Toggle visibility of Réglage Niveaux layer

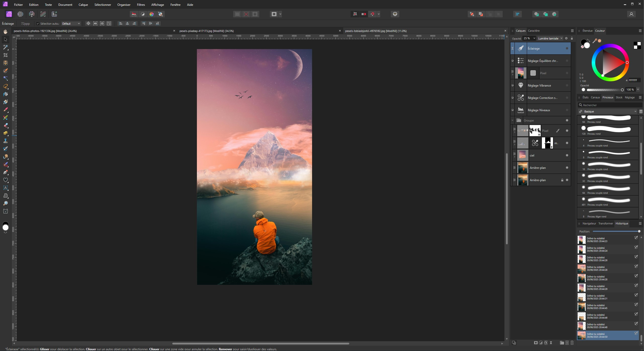(x=567, y=110)
